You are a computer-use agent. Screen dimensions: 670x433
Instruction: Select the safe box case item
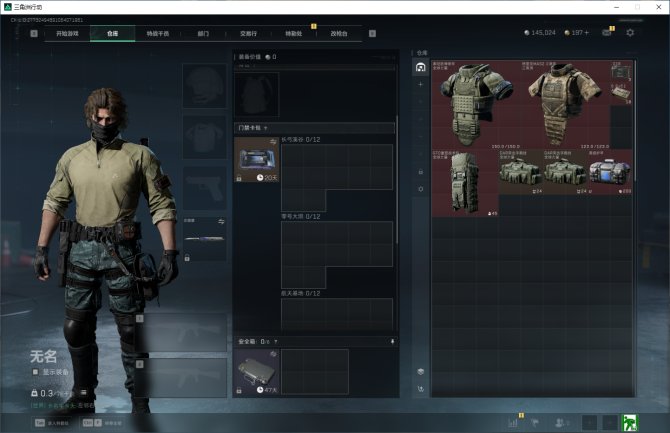pyautogui.click(x=257, y=371)
